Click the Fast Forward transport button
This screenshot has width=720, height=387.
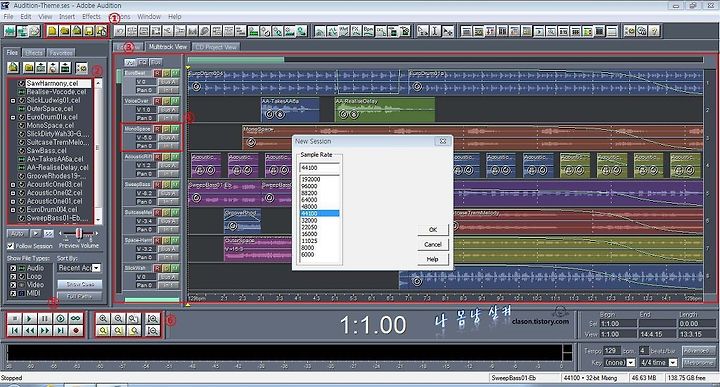click(45, 330)
